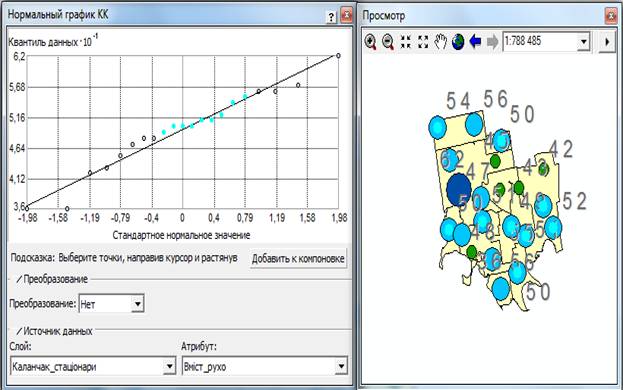Click the fixed zoom in arrows icon
This screenshot has height=390, width=623.
pyautogui.click(x=406, y=41)
